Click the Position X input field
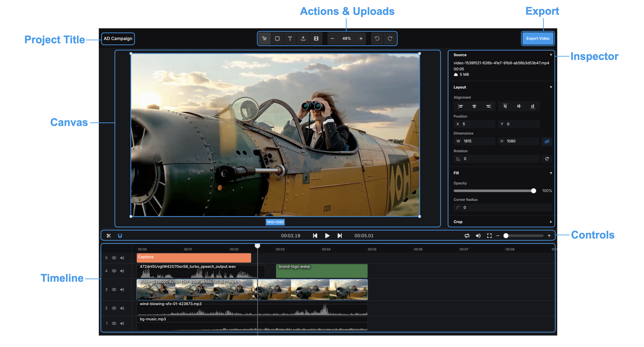Screen dimensions: 644x347 click(x=474, y=124)
